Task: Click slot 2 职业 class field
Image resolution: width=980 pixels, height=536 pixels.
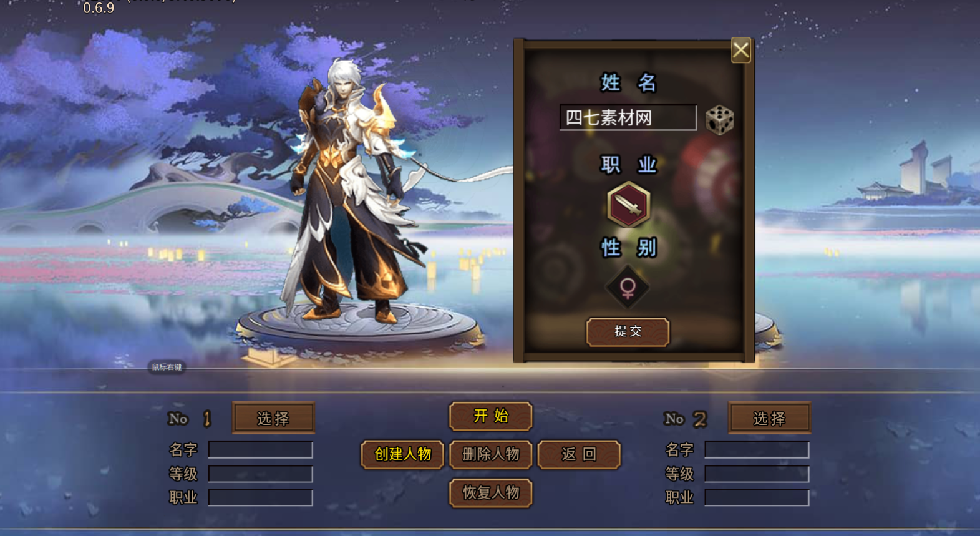Action: [757, 497]
